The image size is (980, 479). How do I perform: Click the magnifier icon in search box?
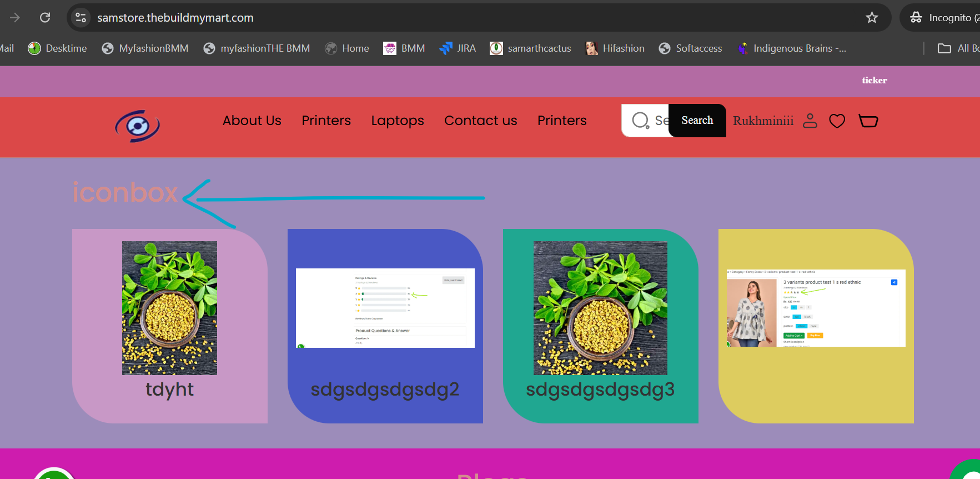coord(640,121)
